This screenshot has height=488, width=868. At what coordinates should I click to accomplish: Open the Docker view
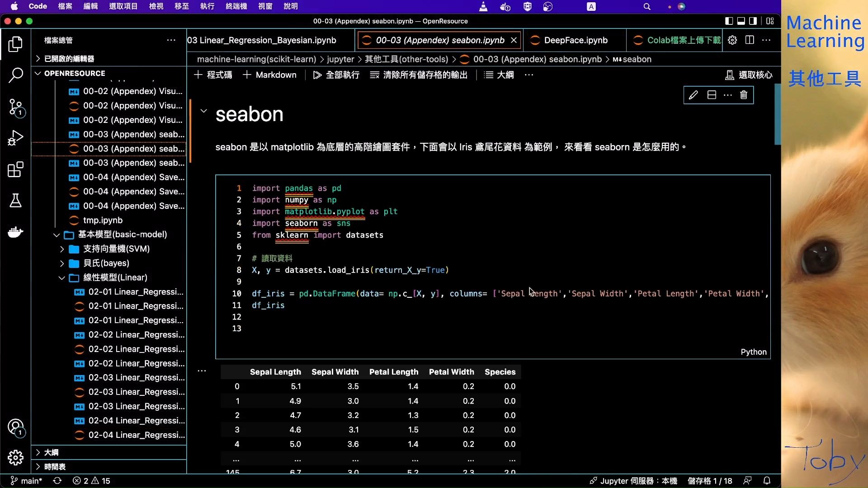point(15,232)
